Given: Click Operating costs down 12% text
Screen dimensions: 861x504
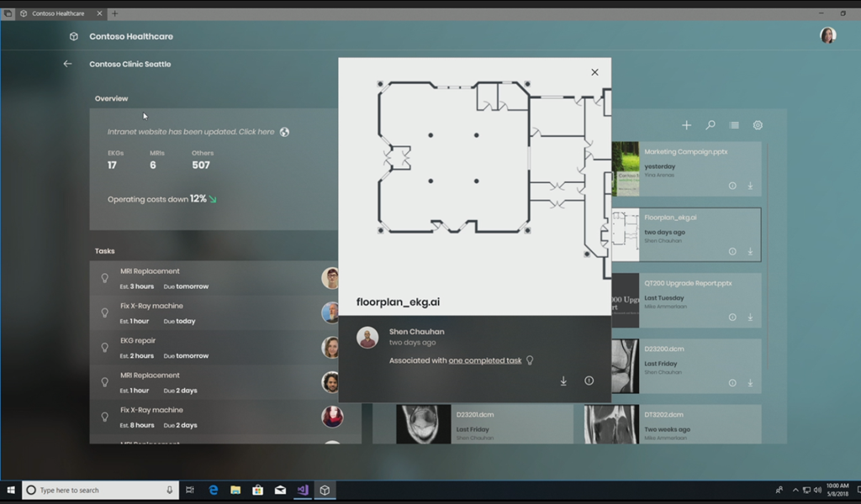Looking at the screenshot, I should coord(157,199).
